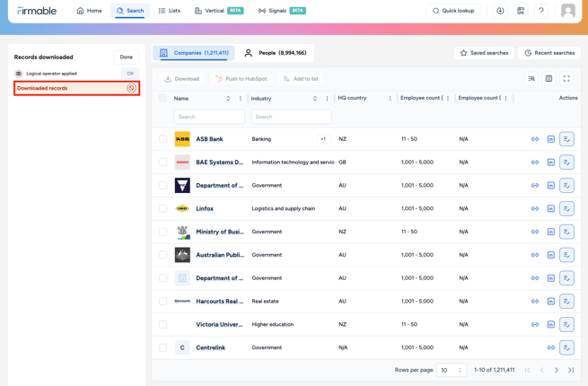
Task: Tick the Victoria Univer... checkbox
Action: [162, 324]
